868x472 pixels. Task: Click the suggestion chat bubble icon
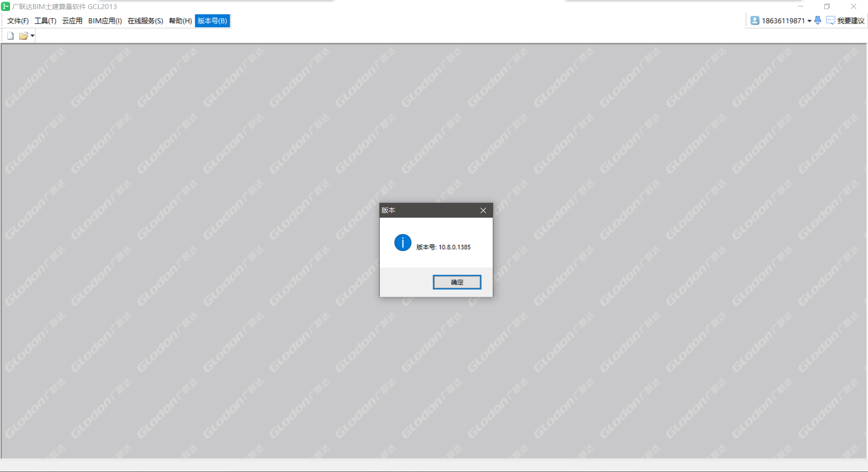(830, 20)
